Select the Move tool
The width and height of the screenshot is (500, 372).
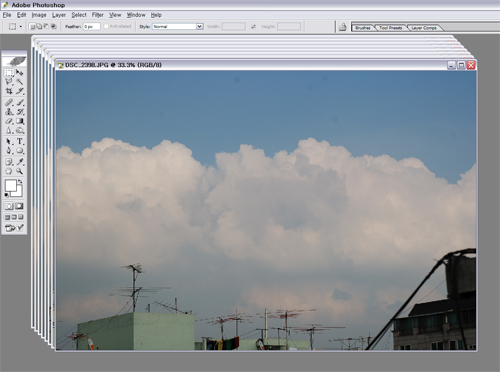(x=20, y=72)
